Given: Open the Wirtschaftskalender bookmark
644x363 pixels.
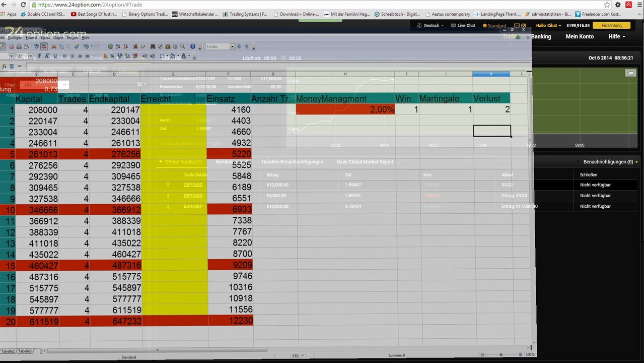Looking at the screenshot, I should (195, 14).
